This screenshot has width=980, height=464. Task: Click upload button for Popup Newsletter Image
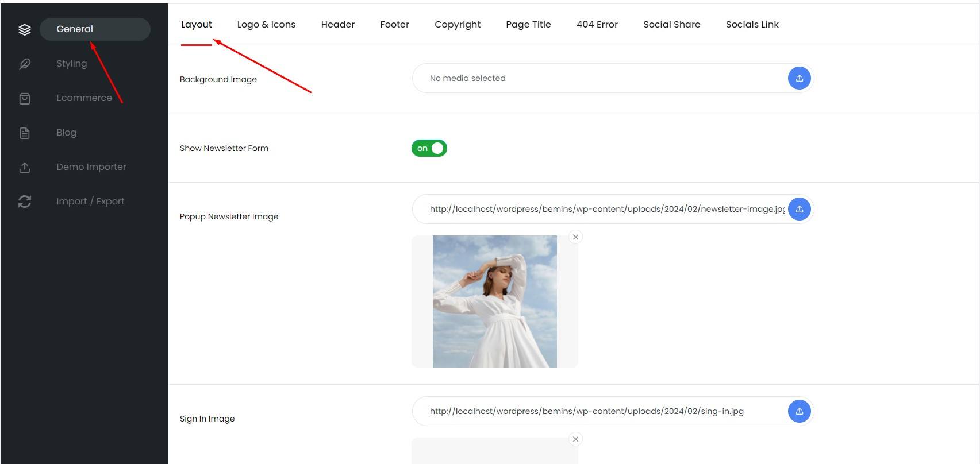799,209
